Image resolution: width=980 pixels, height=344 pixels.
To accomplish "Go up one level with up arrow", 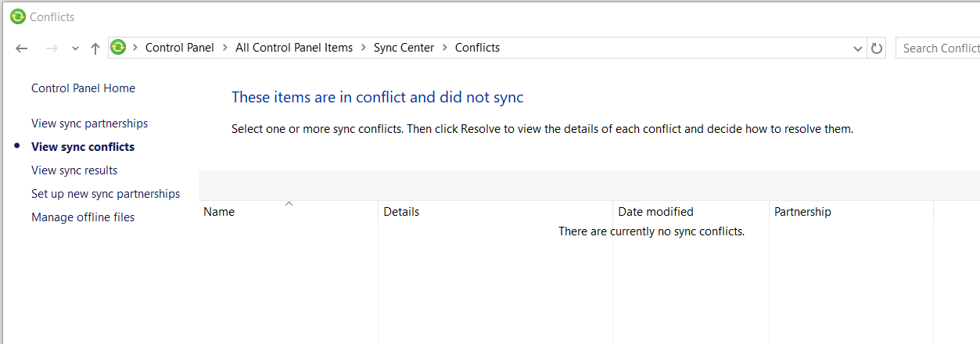I will (95, 48).
